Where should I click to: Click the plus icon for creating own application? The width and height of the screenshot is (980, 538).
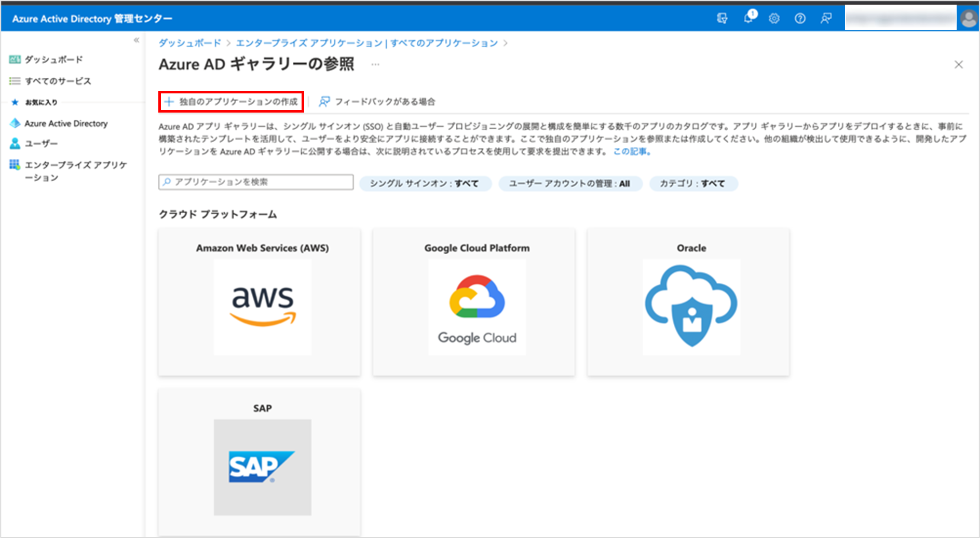(169, 102)
